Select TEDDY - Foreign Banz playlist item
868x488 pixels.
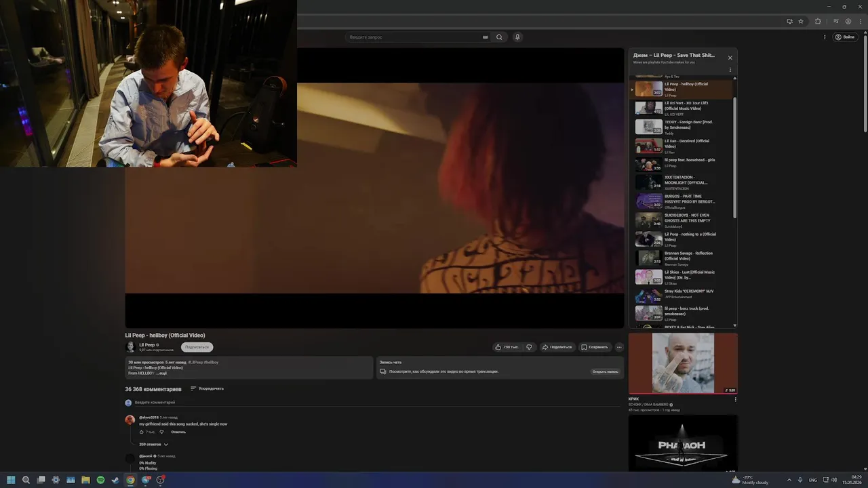coord(681,127)
